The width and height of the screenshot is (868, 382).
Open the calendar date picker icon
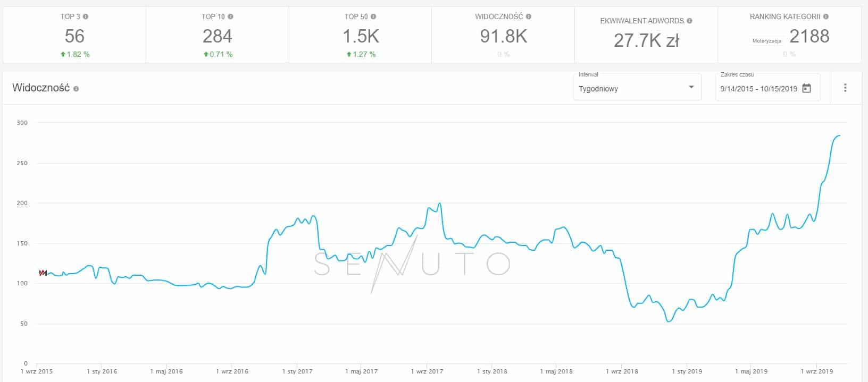pos(806,88)
